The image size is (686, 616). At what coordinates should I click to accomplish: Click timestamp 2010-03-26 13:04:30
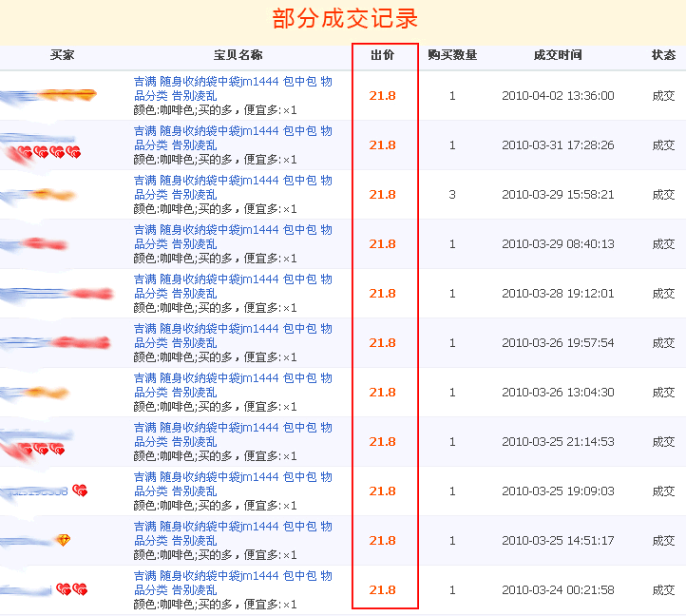tap(558, 393)
